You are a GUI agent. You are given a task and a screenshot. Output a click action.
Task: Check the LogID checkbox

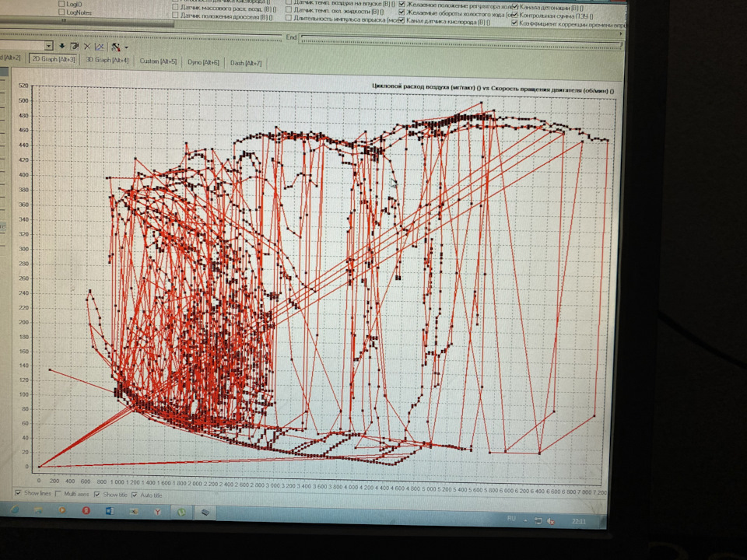click(x=61, y=4)
